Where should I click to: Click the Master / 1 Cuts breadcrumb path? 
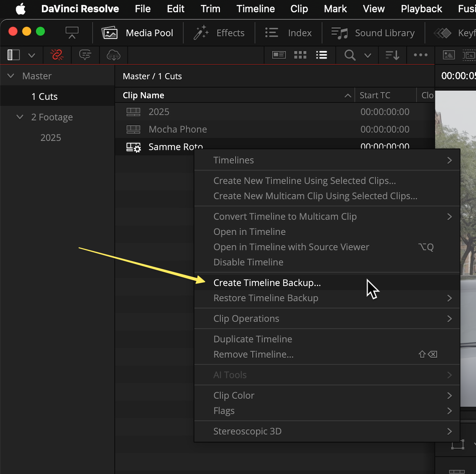pyautogui.click(x=152, y=76)
